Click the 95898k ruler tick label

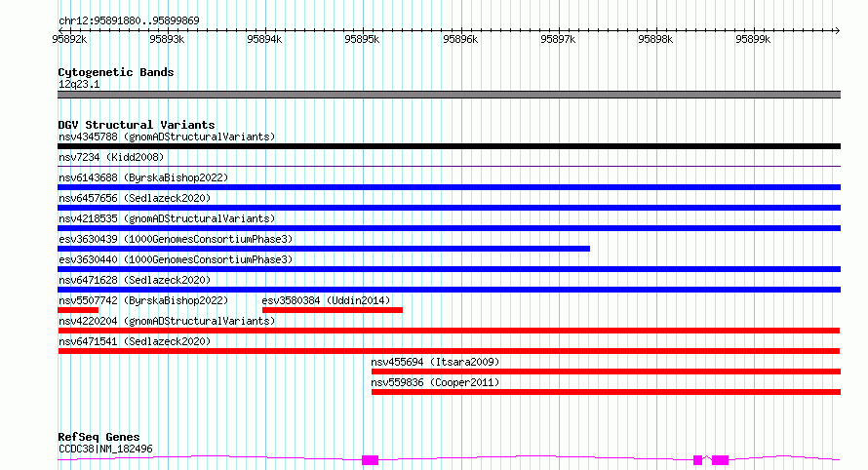(654, 39)
